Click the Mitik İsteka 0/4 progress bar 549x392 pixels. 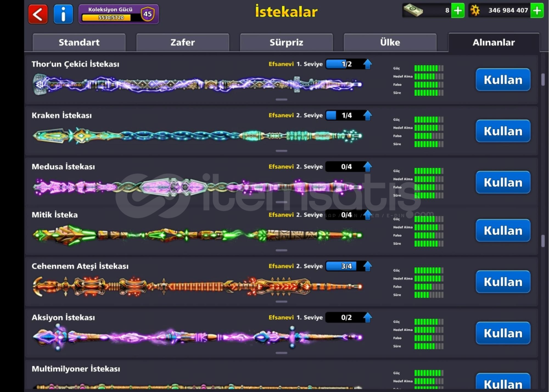pos(345,215)
